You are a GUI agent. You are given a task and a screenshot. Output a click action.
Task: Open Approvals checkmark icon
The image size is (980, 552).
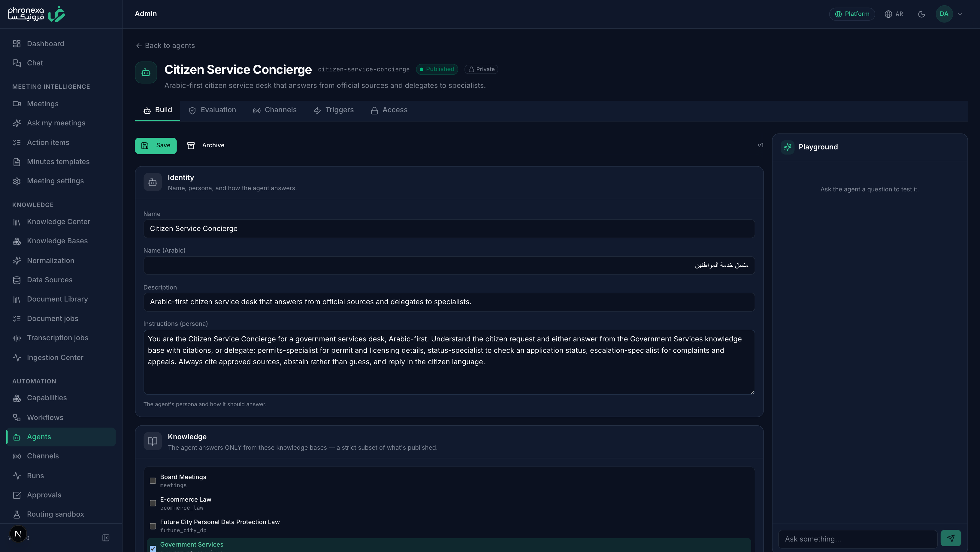[x=17, y=495]
